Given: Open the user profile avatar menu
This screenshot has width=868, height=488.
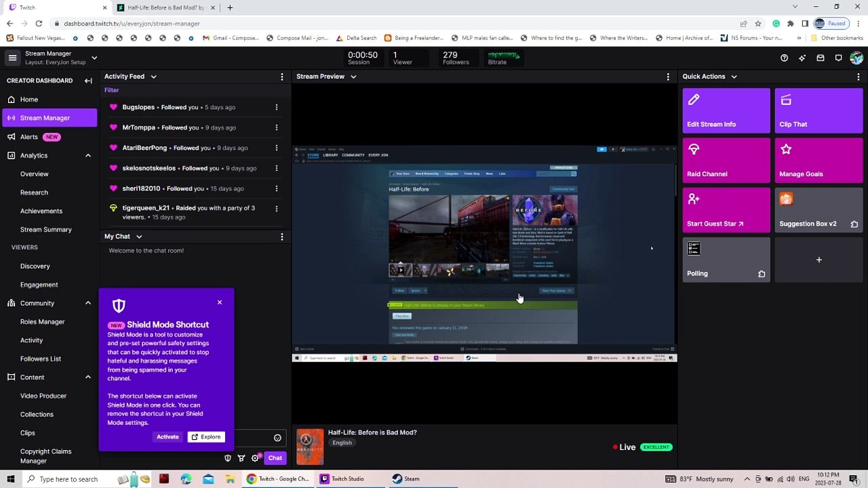Looking at the screenshot, I should 856,58.
